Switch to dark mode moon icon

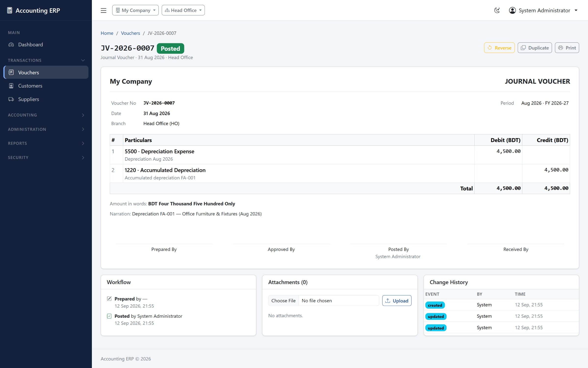[497, 10]
